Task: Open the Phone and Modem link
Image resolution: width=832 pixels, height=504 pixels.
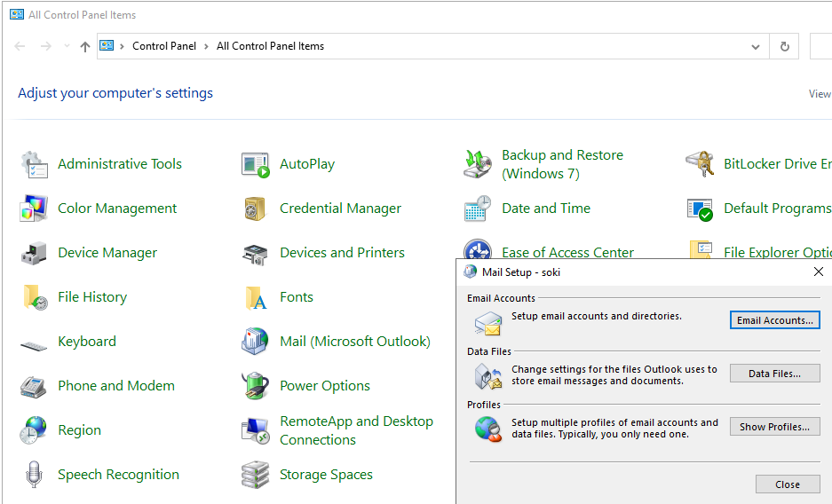Action: coord(116,386)
